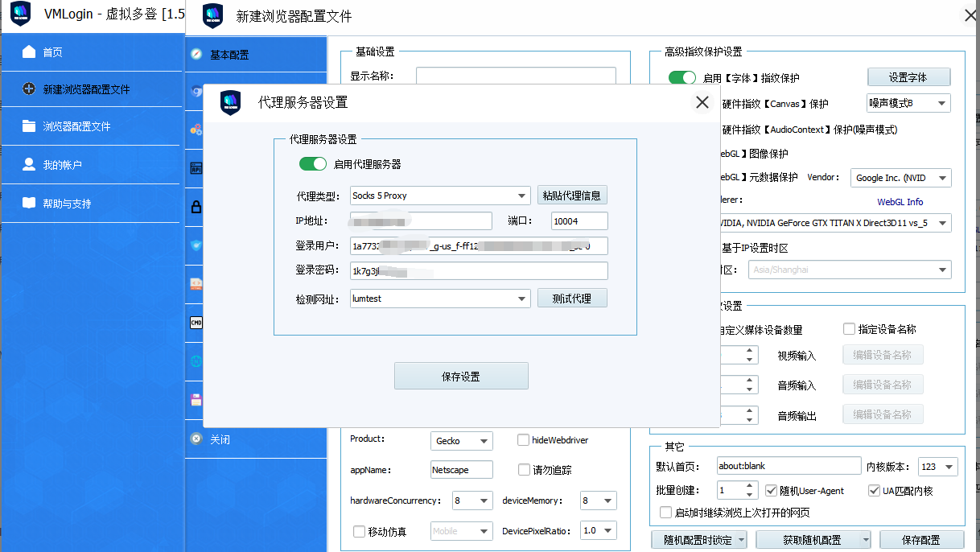Image resolution: width=980 pixels, height=552 pixels.
Task: Click the shield logo in the 代理服务器设置 dialog header
Action: 230,102
